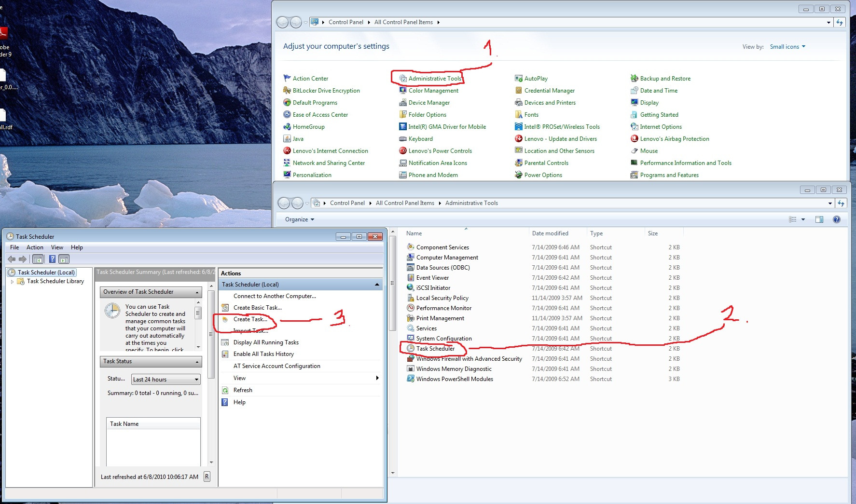Click Refresh in the Actions pane
This screenshot has width=856, height=504.
[x=243, y=390]
